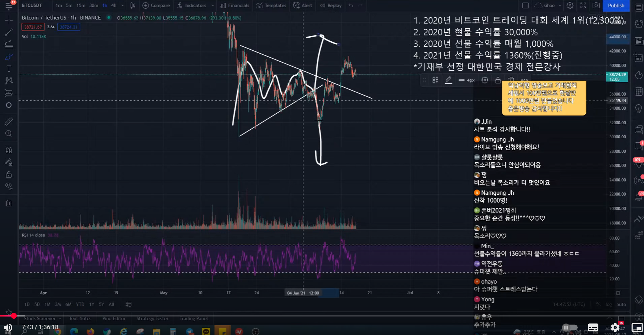This screenshot has width=644, height=335.
Task: Open the Indicators dialog
Action: (192, 5)
